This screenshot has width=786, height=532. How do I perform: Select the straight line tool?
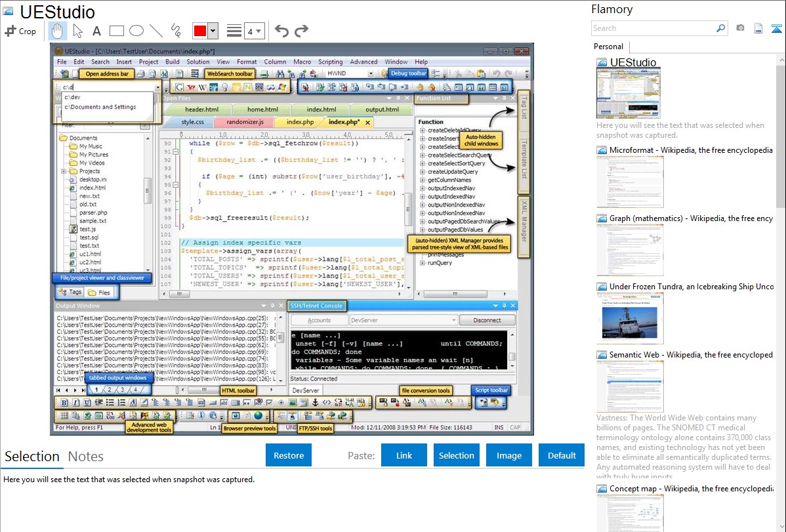(155, 31)
